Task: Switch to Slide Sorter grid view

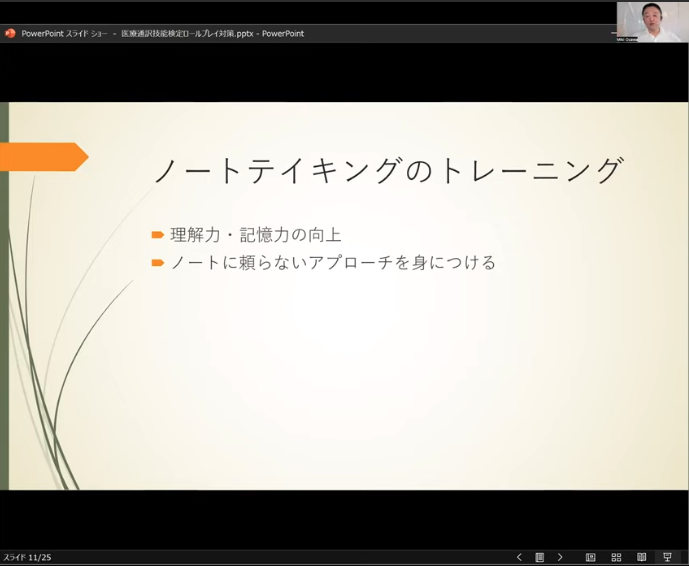Action: point(616,557)
